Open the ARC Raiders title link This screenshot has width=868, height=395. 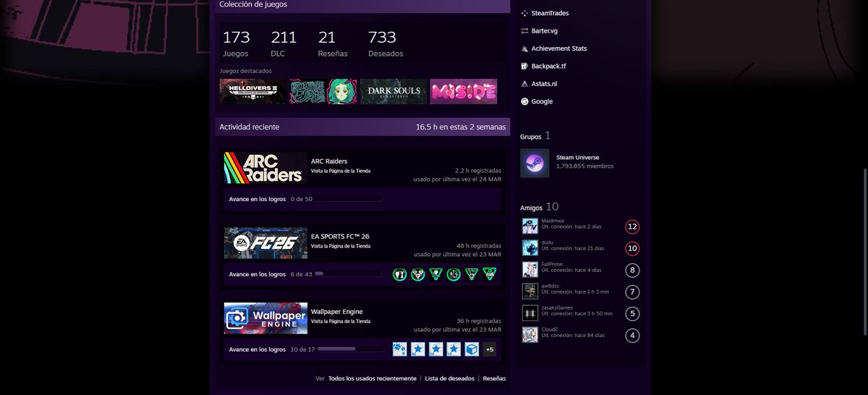point(329,161)
